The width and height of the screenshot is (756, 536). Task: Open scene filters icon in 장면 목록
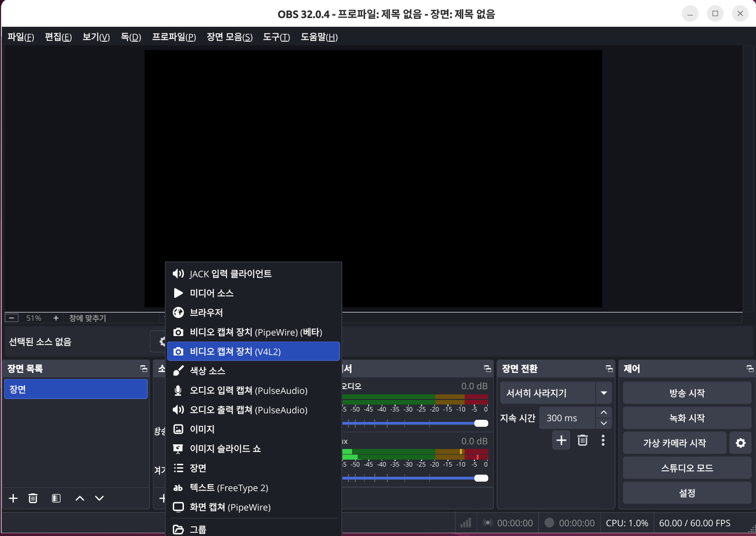coord(56,498)
